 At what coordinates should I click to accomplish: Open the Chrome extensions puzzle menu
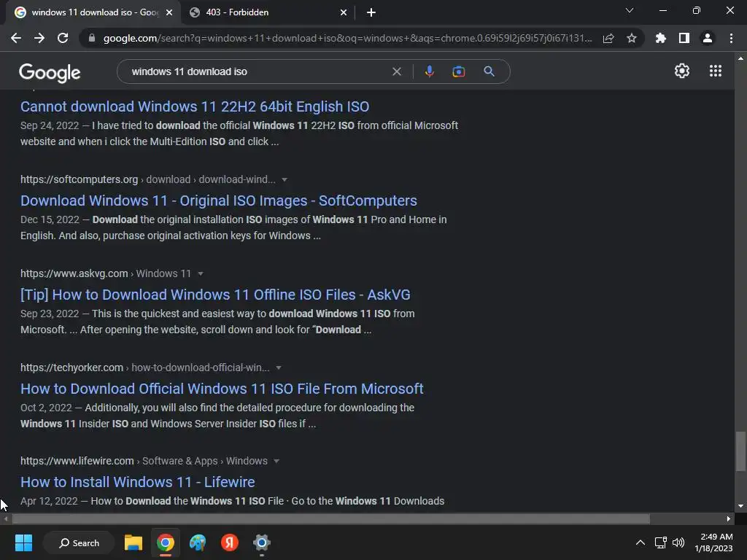click(x=661, y=38)
